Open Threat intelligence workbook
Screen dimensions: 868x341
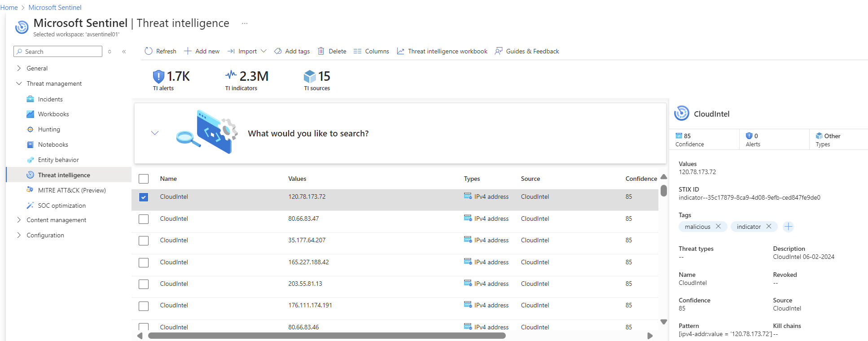tap(442, 51)
